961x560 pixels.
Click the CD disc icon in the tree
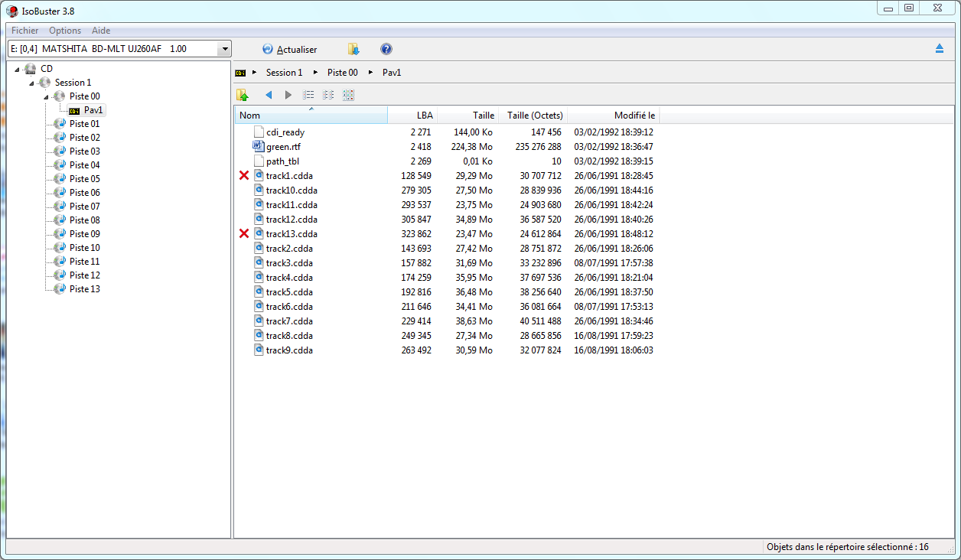(x=31, y=69)
